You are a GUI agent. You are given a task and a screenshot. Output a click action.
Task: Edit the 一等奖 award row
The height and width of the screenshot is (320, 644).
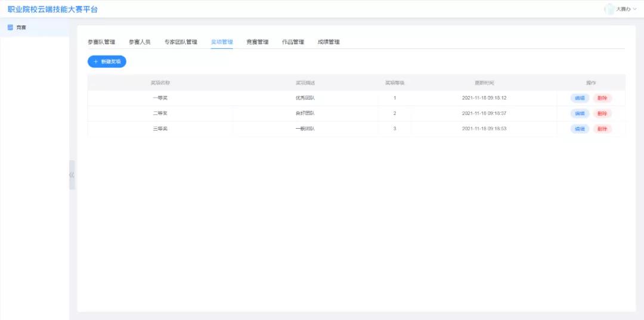[x=580, y=98]
